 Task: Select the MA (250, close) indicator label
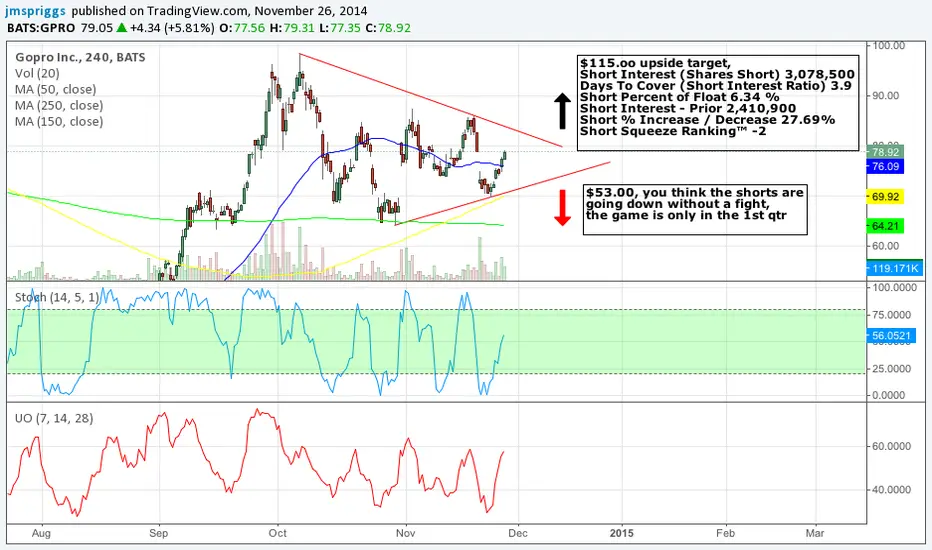coord(59,105)
